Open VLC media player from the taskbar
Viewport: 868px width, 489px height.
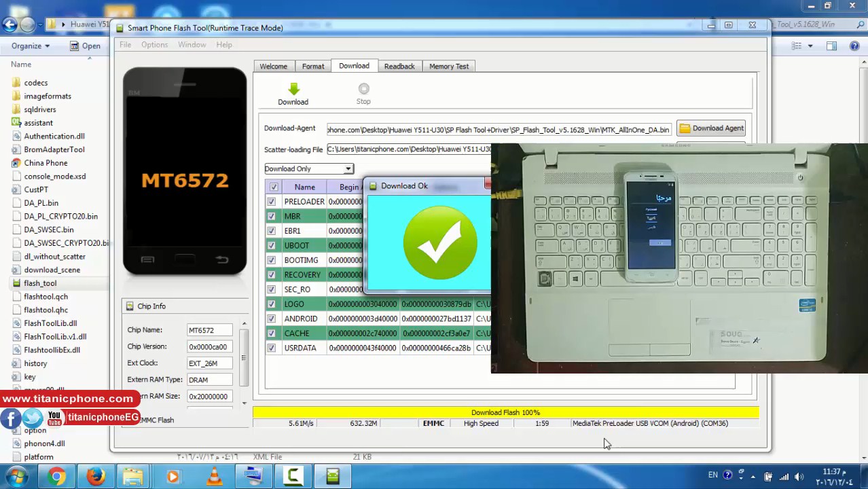(x=214, y=476)
